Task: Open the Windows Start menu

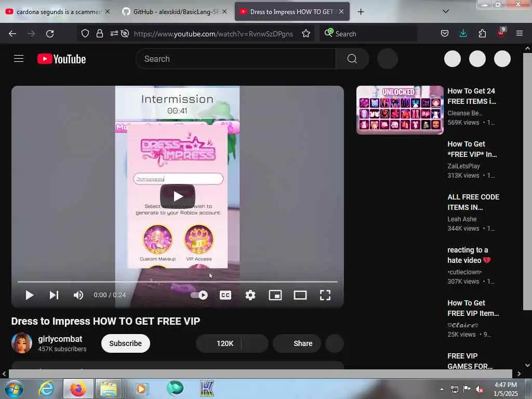Action: tap(14, 389)
